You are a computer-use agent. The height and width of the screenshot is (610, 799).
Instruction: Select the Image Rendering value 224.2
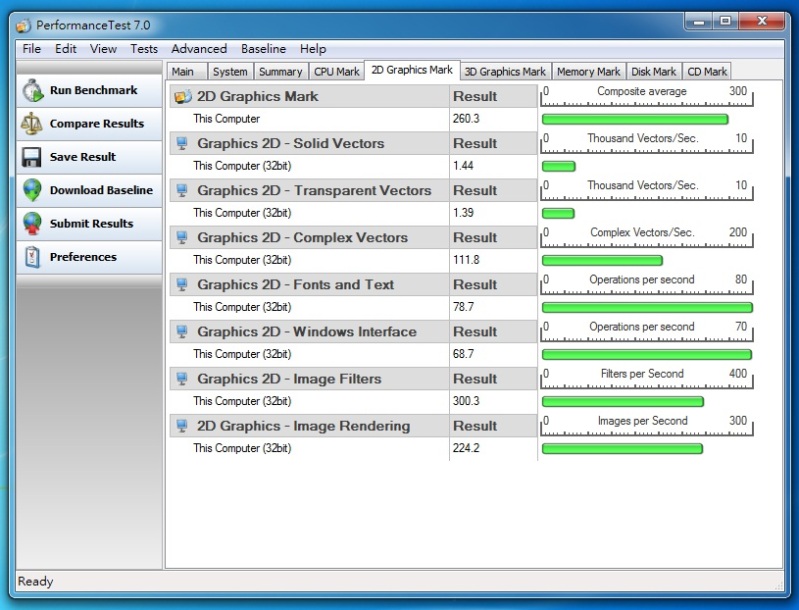[466, 448]
